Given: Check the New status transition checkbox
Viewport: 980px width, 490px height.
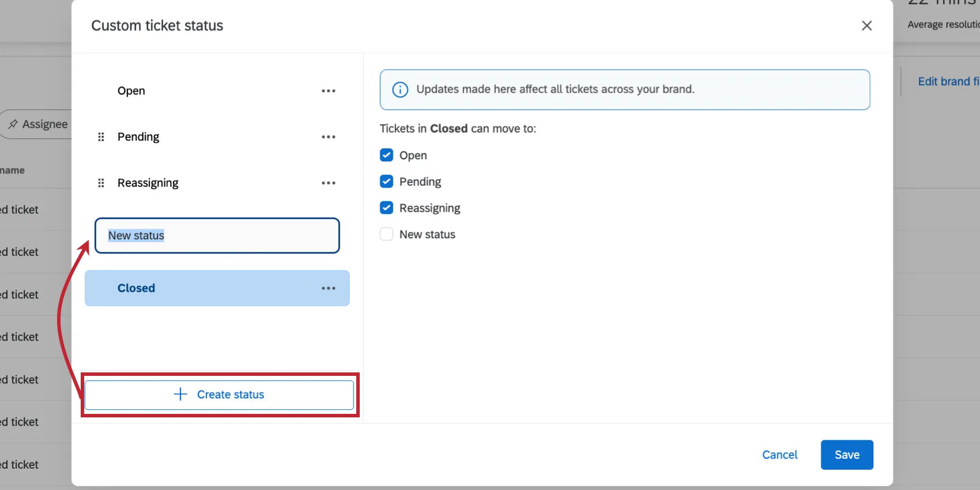Looking at the screenshot, I should (386, 234).
